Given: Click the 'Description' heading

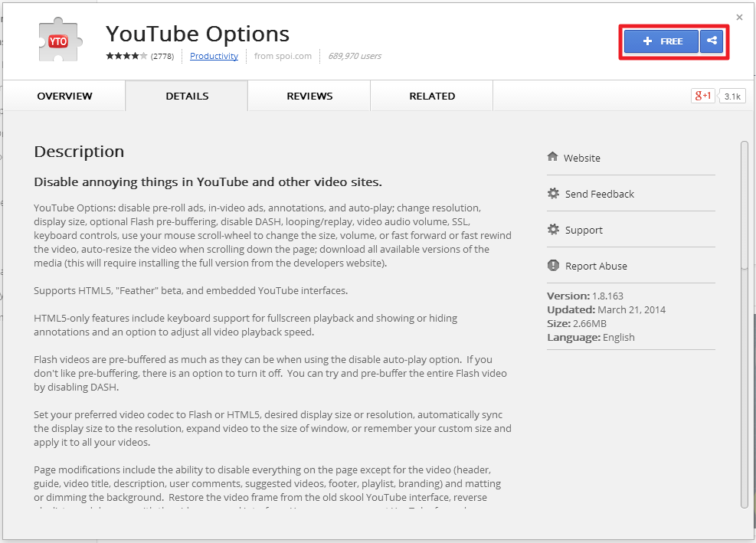Looking at the screenshot, I should [x=79, y=152].
